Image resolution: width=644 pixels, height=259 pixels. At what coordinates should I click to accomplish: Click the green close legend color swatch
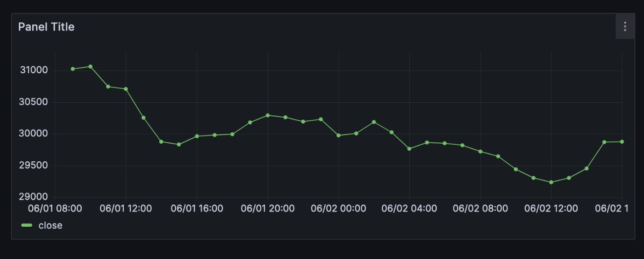pos(27,225)
